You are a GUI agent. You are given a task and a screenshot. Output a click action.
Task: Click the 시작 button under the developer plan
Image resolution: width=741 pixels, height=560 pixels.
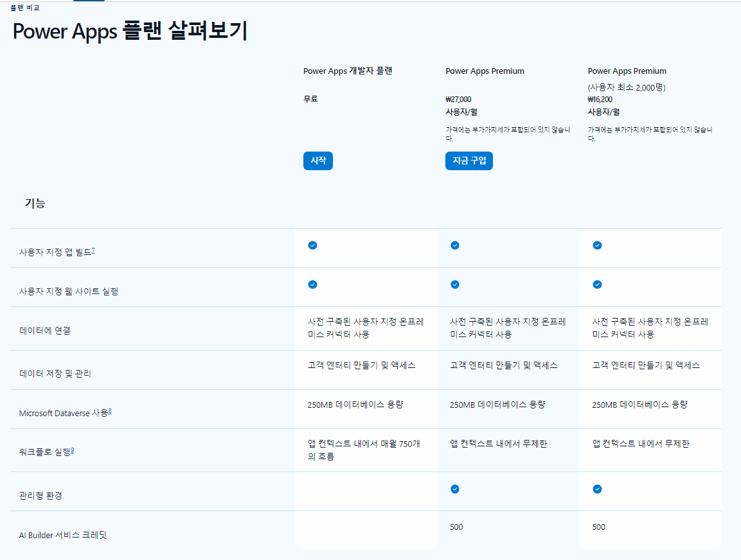(318, 161)
